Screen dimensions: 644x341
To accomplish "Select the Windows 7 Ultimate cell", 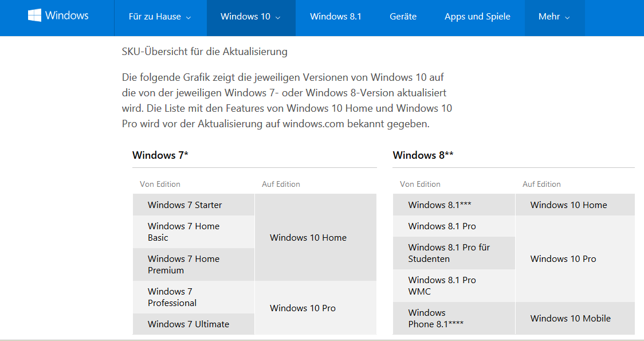I will [x=194, y=324].
